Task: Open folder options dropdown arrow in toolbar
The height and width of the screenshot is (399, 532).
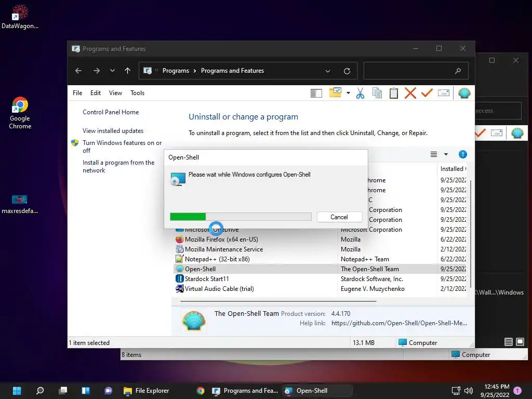Action: (348, 93)
